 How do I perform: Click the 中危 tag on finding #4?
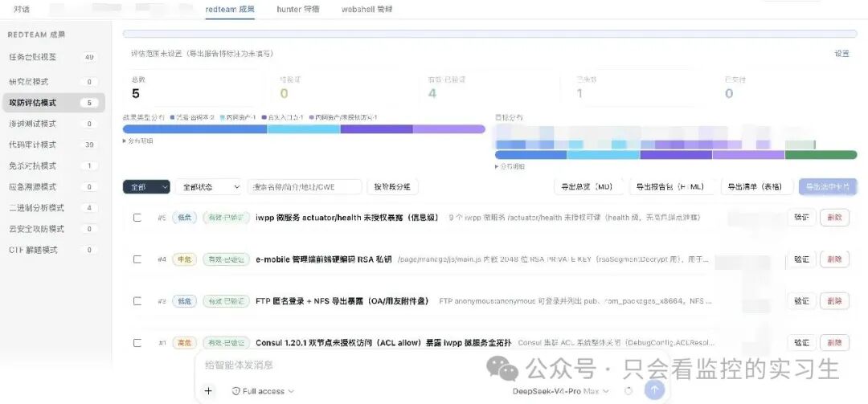tap(184, 259)
